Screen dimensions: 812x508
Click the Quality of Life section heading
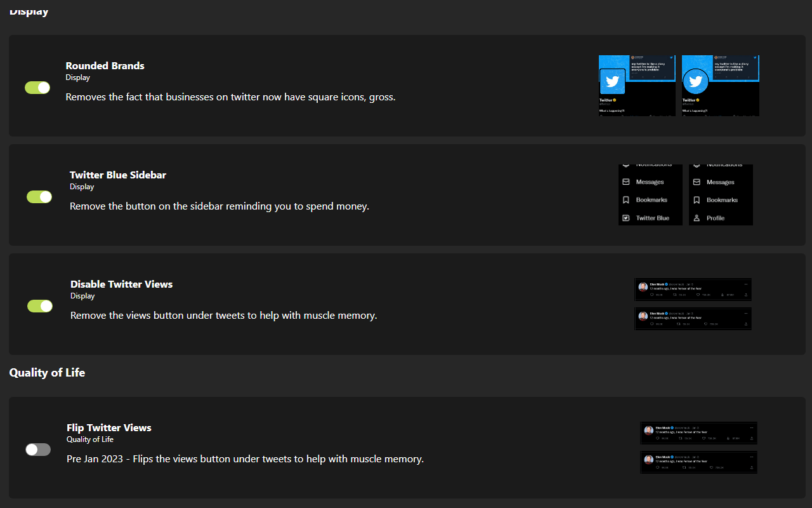tap(47, 372)
